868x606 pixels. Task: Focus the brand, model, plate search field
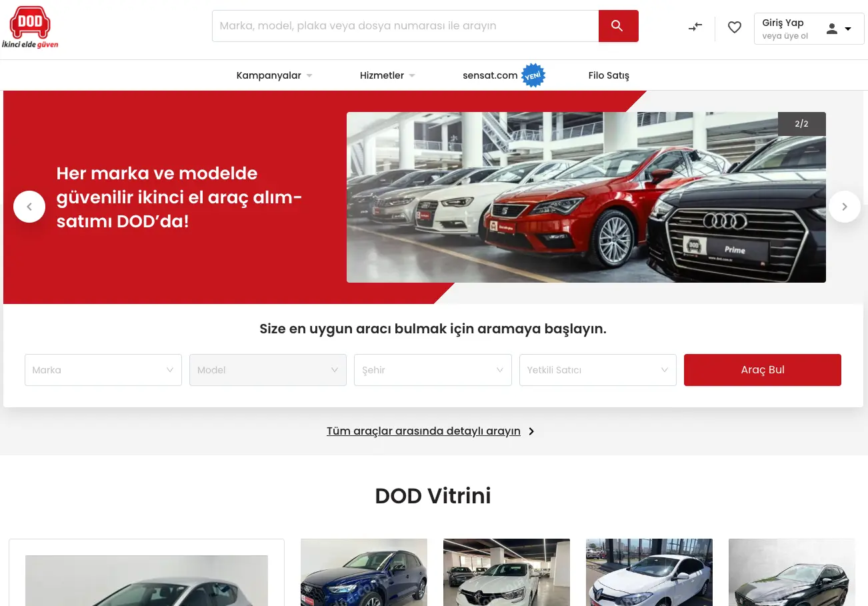click(405, 26)
